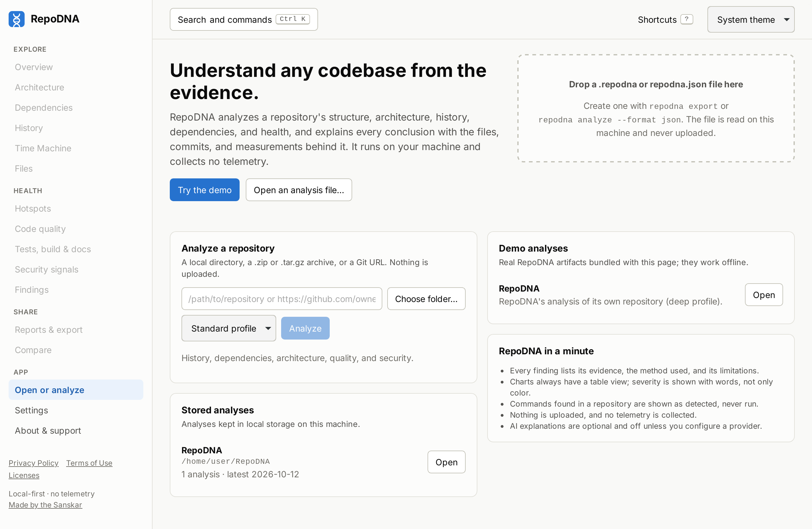Click the RepoDNA helix logo icon
The width and height of the screenshot is (812, 529).
click(16, 19)
